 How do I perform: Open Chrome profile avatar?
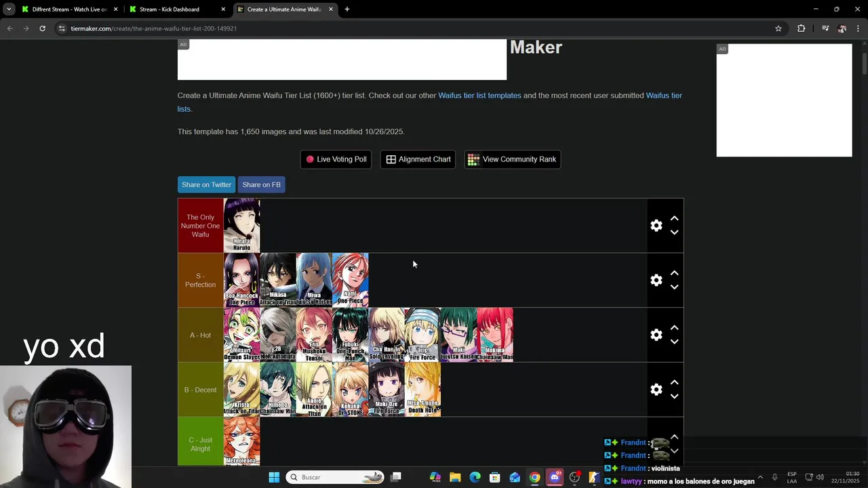coord(842,28)
